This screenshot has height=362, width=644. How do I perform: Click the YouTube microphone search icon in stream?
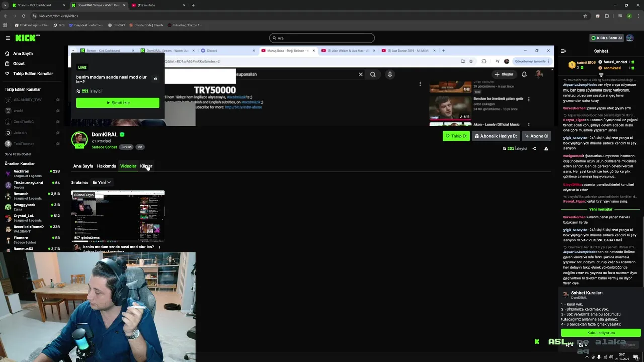tap(390, 74)
